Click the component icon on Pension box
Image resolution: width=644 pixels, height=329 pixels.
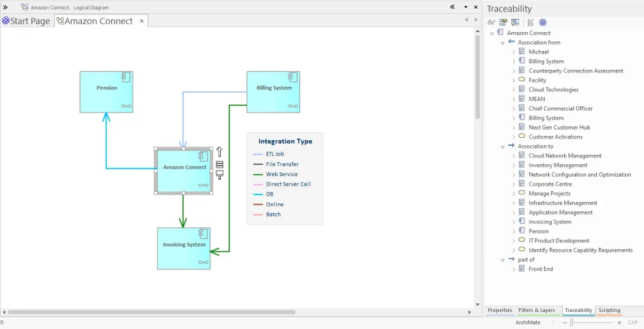click(126, 77)
